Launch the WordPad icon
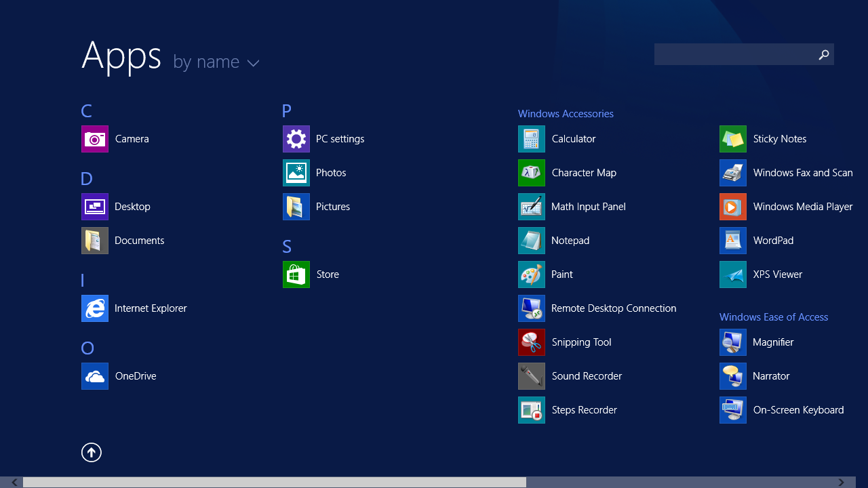 coord(733,241)
